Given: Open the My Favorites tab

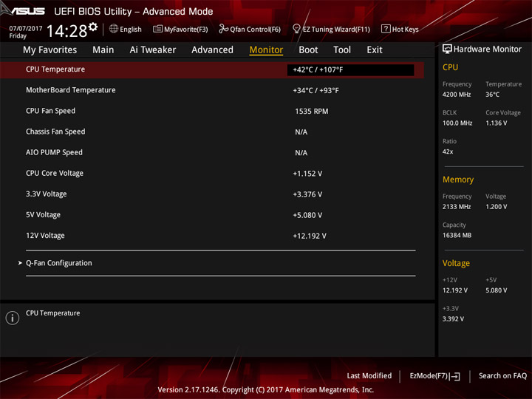Looking at the screenshot, I should (50, 50).
